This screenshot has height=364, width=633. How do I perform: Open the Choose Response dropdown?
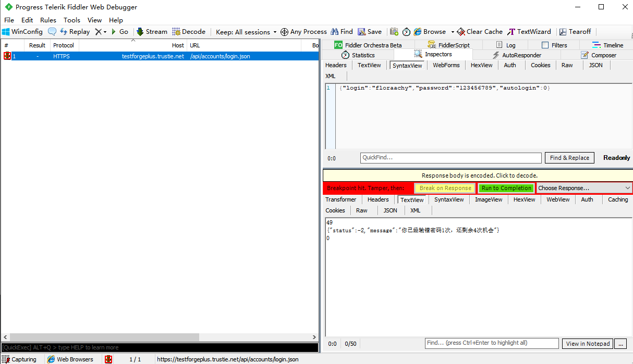click(x=584, y=188)
